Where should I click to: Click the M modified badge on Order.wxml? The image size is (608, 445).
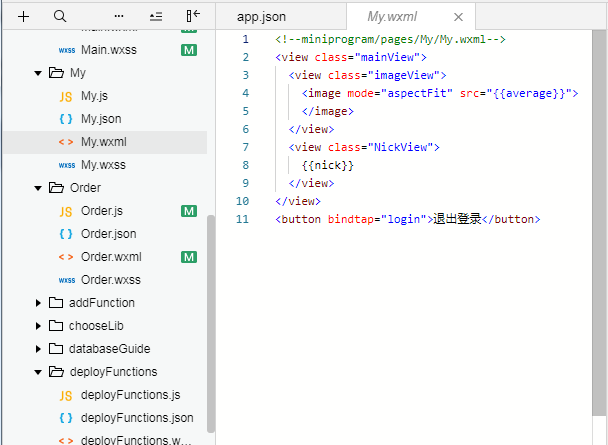[x=189, y=257]
